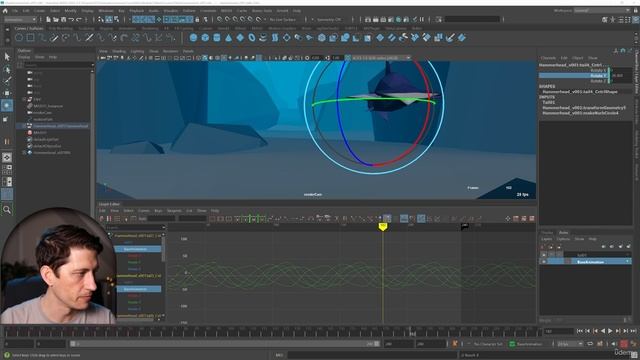Expand the Hammerhead node in Outliner
Screen dimensions: 640x360
pos(24,126)
